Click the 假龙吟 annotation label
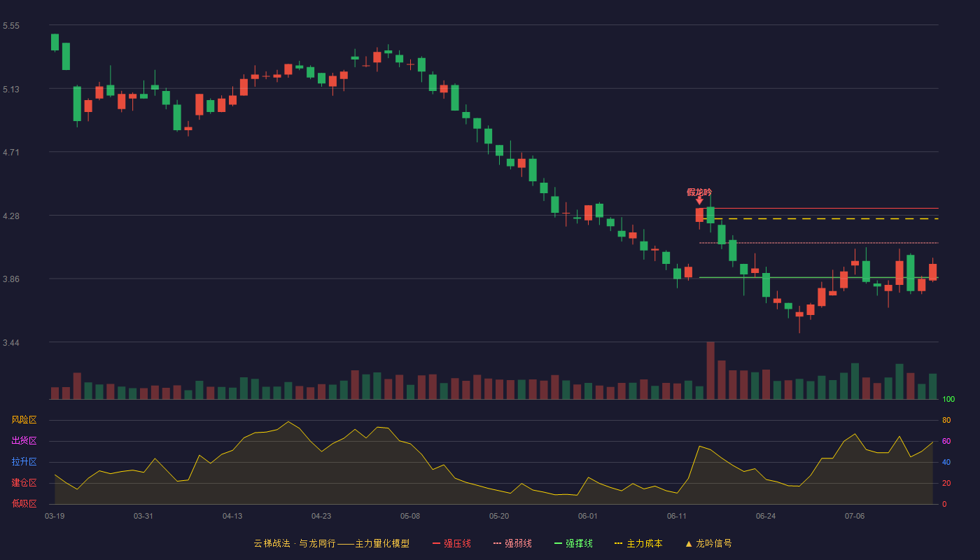 (x=699, y=192)
